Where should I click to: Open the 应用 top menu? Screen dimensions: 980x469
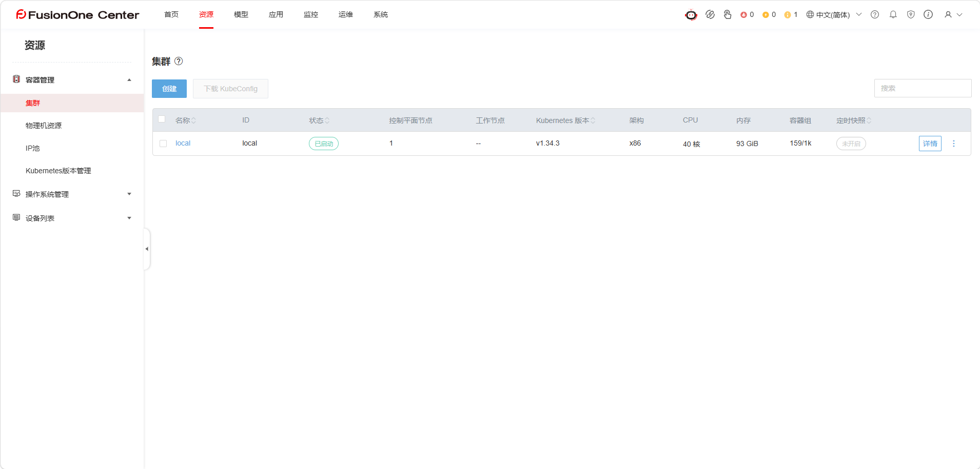click(276, 14)
